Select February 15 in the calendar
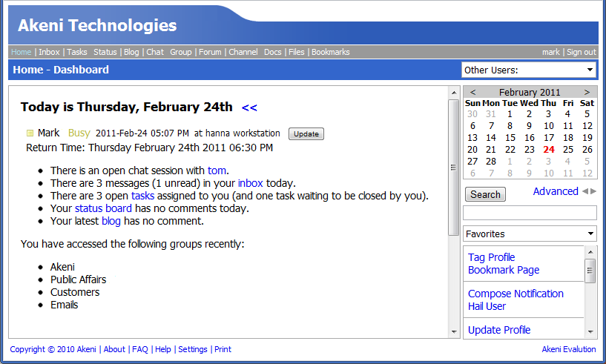This screenshot has width=606, height=364. tap(510, 138)
